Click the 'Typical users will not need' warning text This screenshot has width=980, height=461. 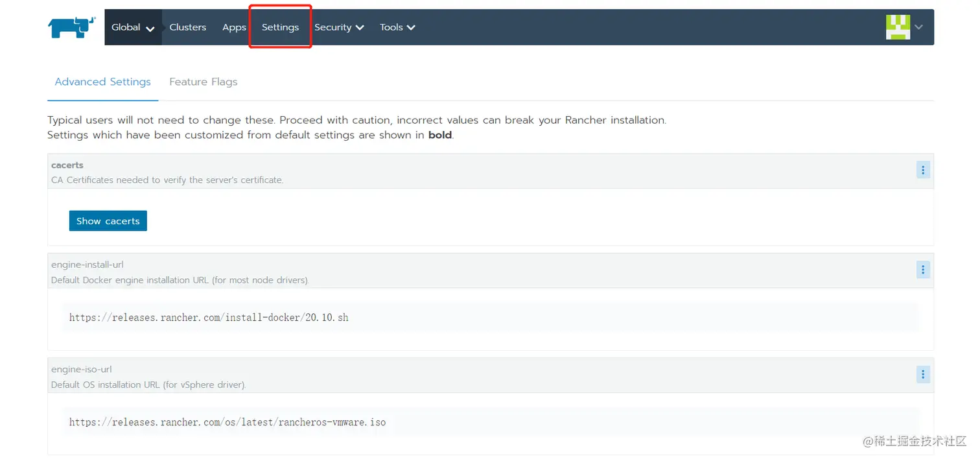coord(356,120)
